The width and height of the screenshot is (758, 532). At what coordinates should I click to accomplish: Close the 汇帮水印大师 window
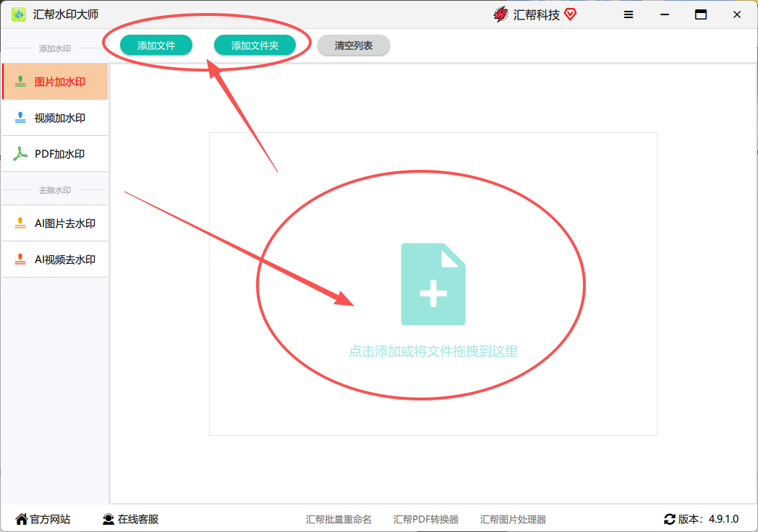click(x=737, y=14)
